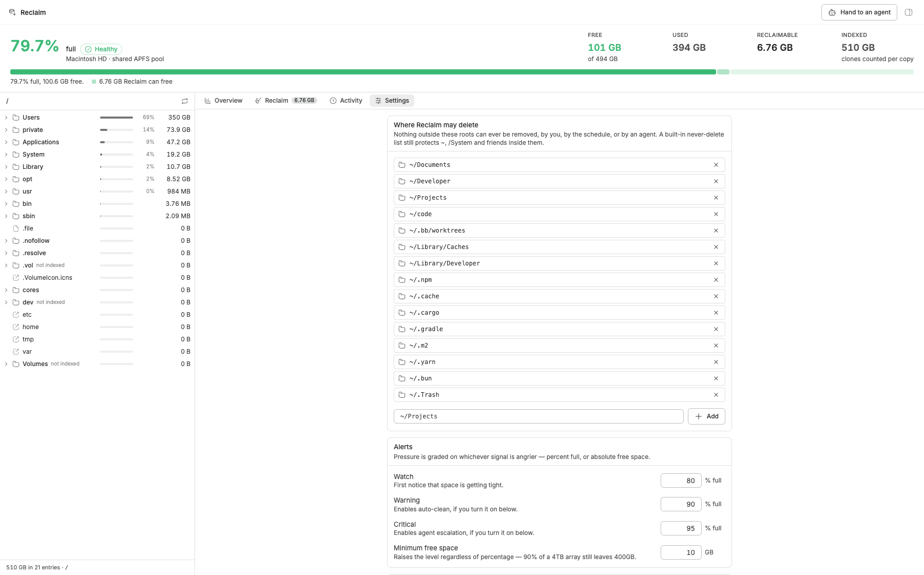The height and width of the screenshot is (575, 924).
Task: Click the Users folder icon
Action: (16, 118)
